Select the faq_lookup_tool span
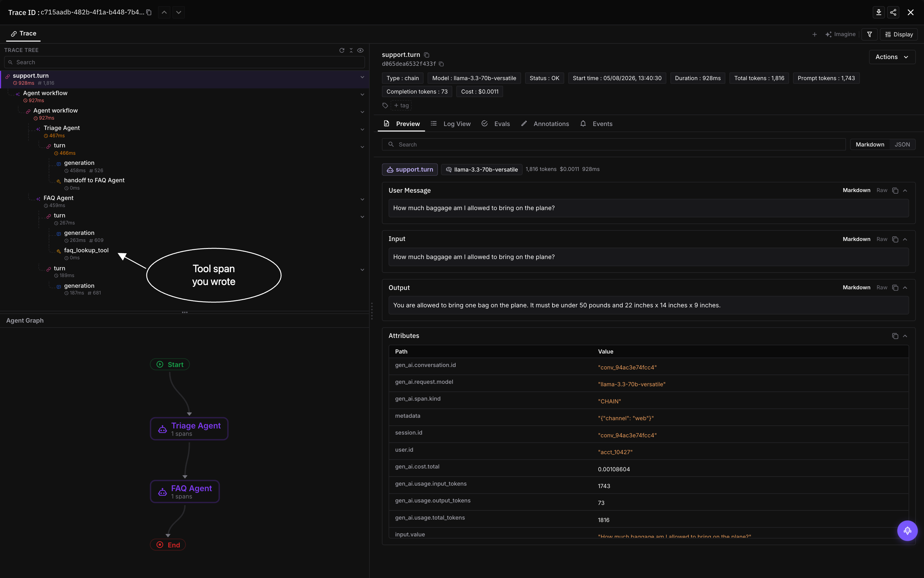This screenshot has width=924, height=578. click(x=86, y=250)
